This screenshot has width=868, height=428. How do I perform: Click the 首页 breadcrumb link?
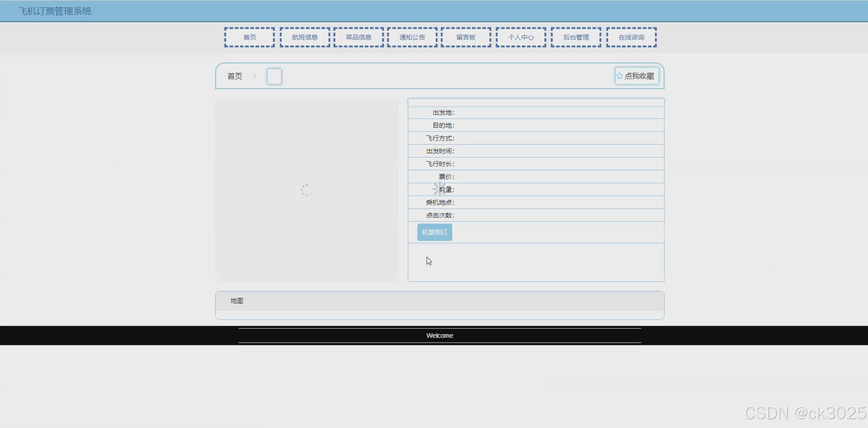click(235, 76)
